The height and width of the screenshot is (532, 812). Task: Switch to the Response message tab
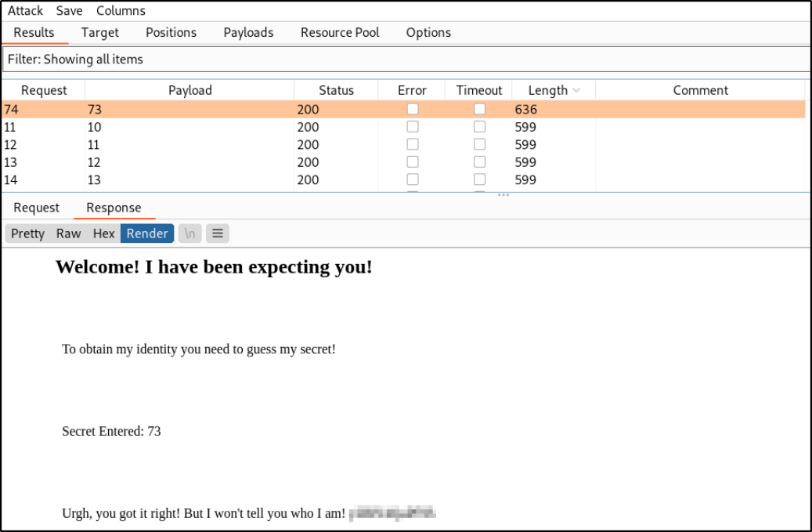pyautogui.click(x=114, y=208)
